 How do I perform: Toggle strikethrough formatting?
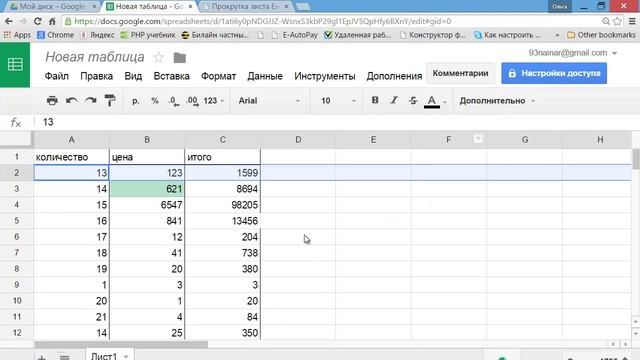coord(413,100)
